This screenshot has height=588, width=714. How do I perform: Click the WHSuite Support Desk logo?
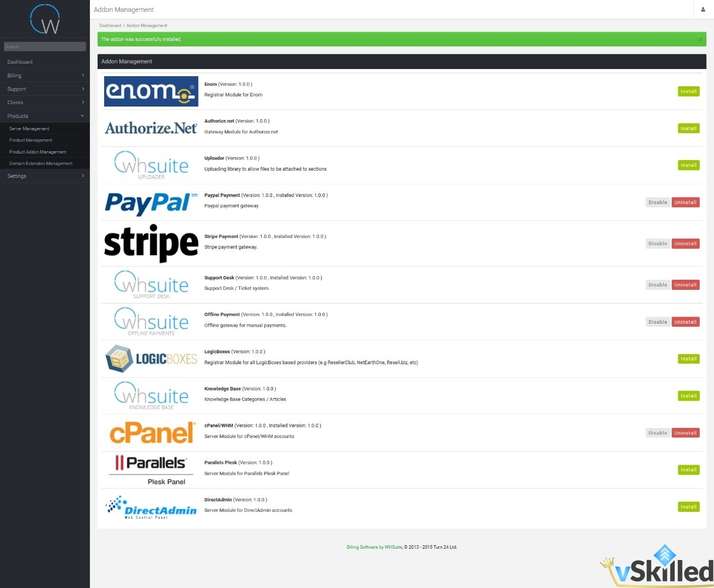click(x=151, y=284)
